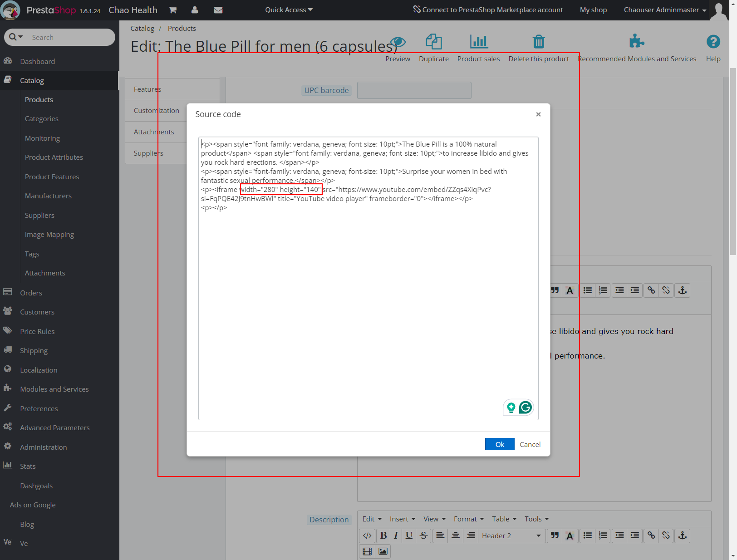Image resolution: width=737 pixels, height=560 pixels.
Task: Go to Dashboard in the sidebar
Action: pyautogui.click(x=37, y=61)
